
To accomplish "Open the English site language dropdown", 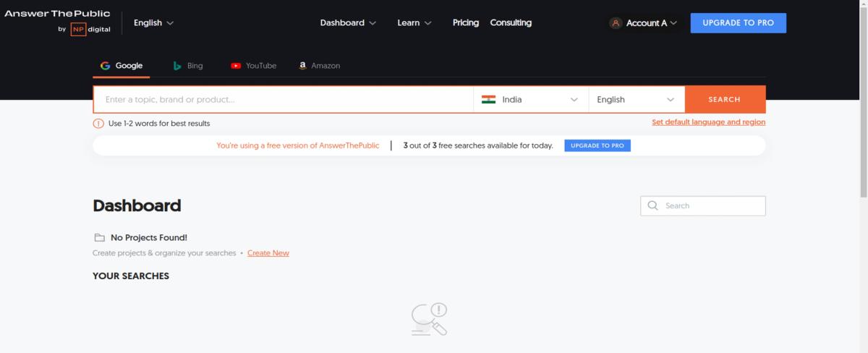I will tap(153, 22).
